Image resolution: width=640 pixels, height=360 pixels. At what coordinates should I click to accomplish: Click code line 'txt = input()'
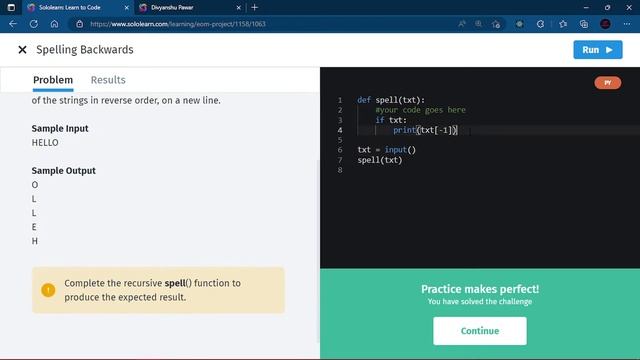(387, 150)
